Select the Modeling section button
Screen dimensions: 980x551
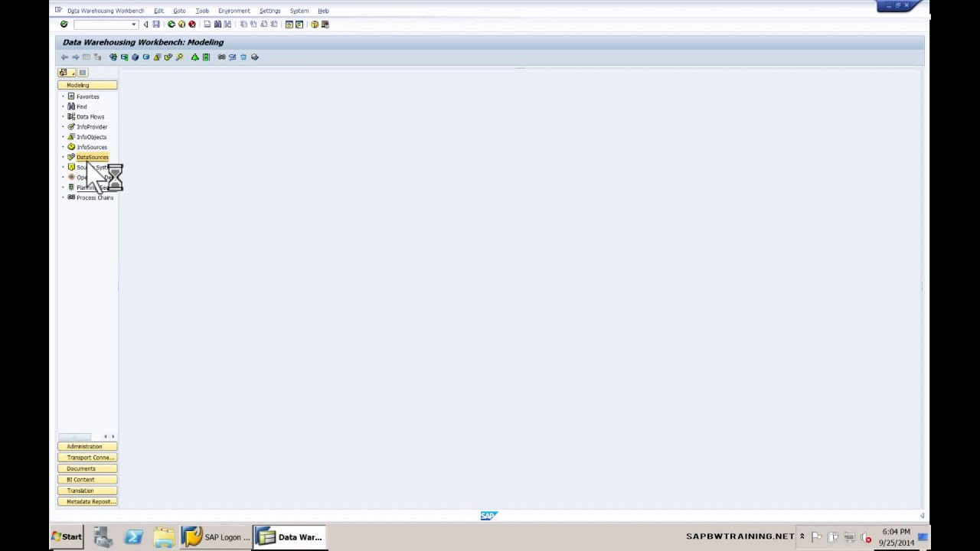point(87,85)
